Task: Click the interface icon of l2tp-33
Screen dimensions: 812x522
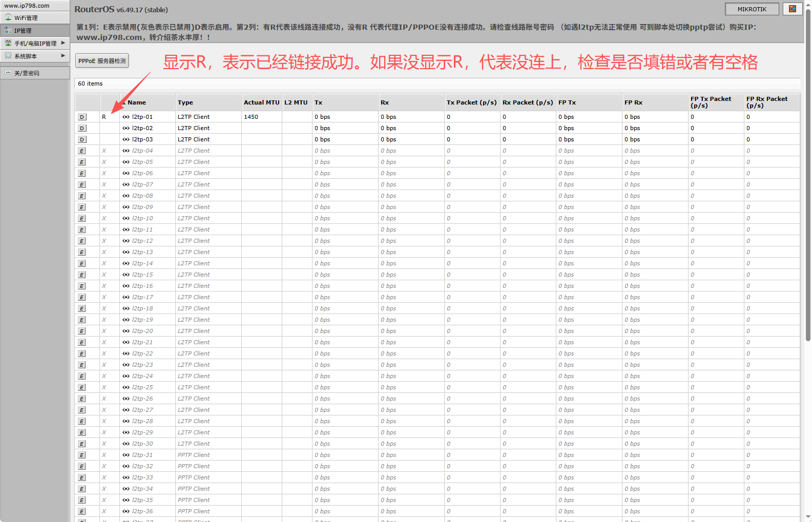Action: coord(126,477)
